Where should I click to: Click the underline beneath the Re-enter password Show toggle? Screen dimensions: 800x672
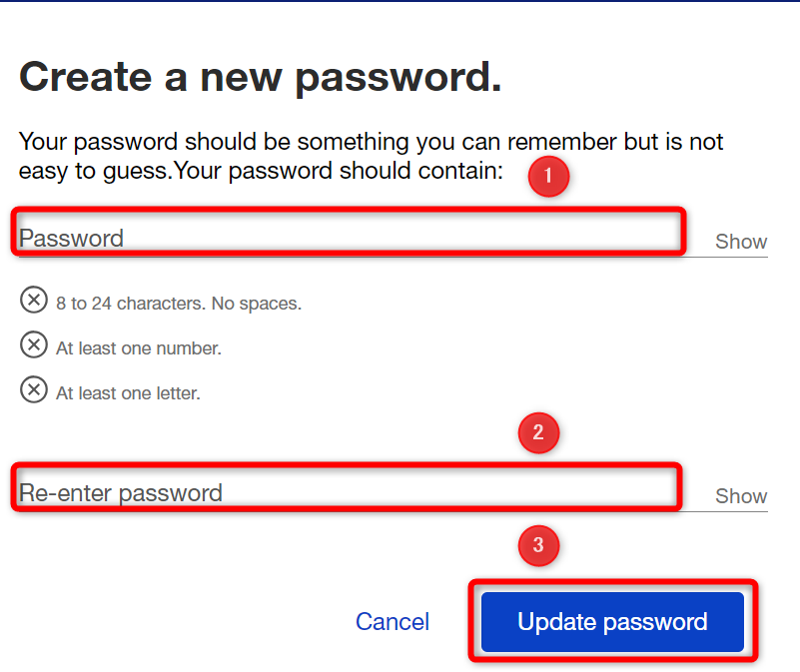tap(725, 511)
